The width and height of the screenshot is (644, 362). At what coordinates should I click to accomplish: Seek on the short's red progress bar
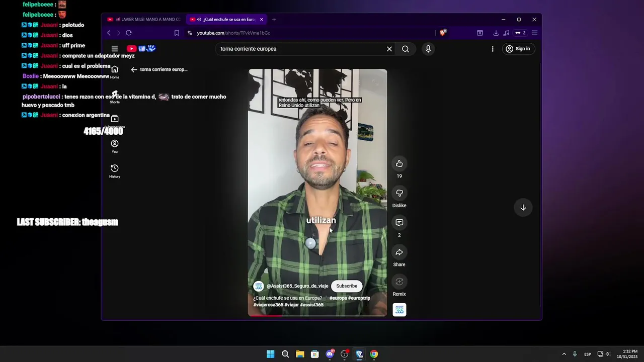coord(317,316)
